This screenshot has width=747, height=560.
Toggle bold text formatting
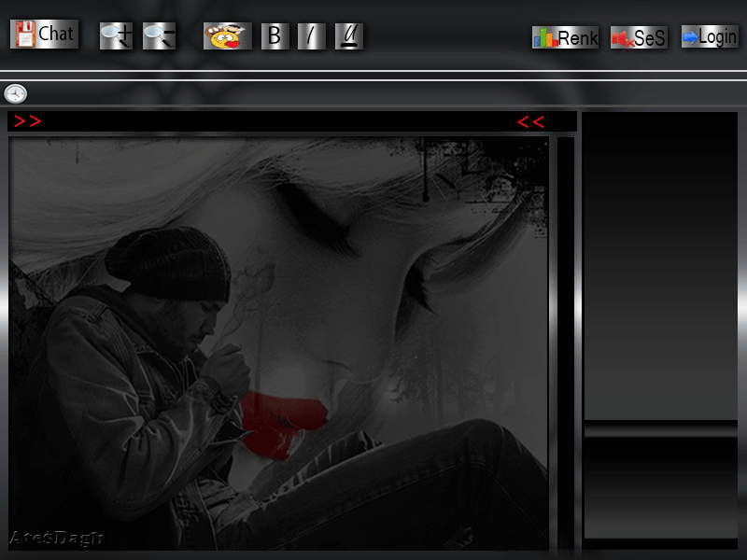(275, 36)
